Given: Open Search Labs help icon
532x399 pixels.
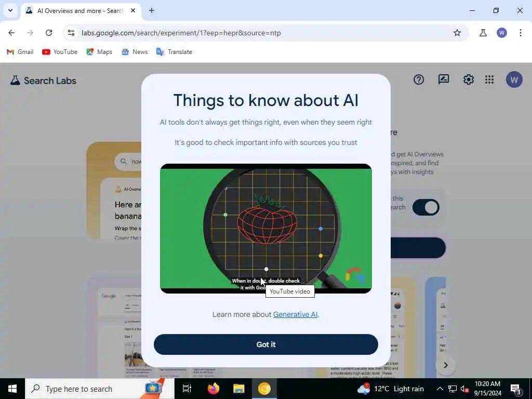Looking at the screenshot, I should pos(419,79).
